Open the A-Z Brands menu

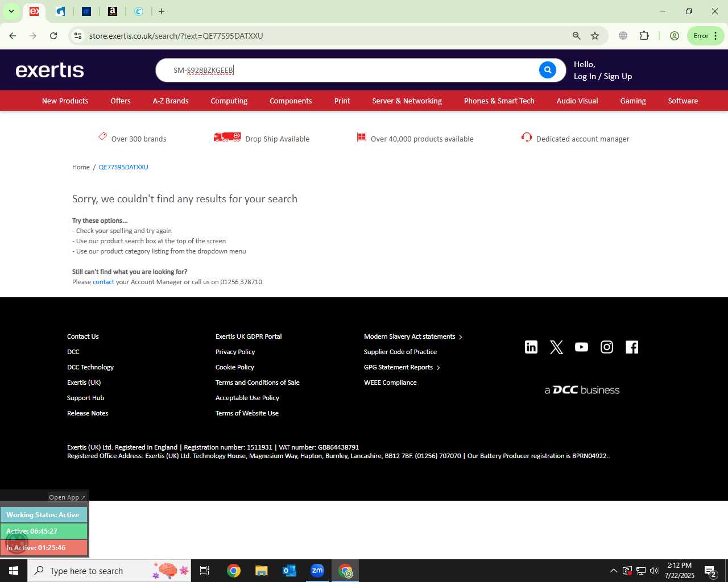171,101
